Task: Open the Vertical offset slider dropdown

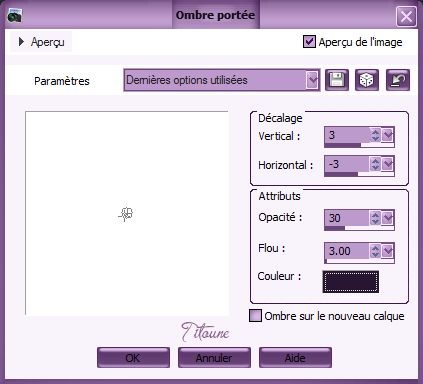Action: pyautogui.click(x=388, y=135)
